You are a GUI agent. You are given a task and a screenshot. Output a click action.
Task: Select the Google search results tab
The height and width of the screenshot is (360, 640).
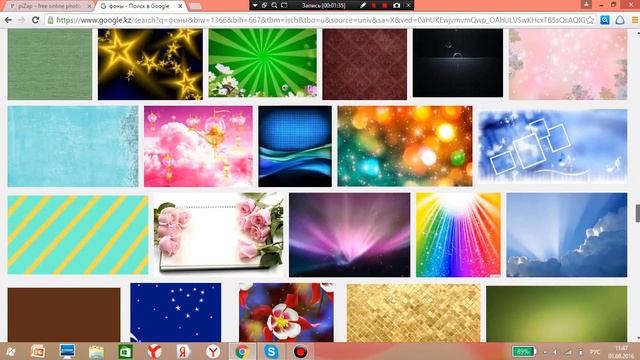(x=141, y=6)
